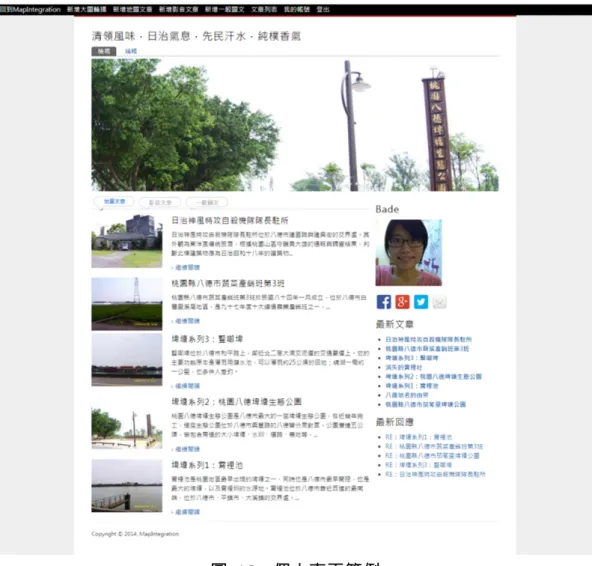Screen dimensions: 592x566
Task: Click the 最新回應 sidebar heading
Action: tap(395, 422)
